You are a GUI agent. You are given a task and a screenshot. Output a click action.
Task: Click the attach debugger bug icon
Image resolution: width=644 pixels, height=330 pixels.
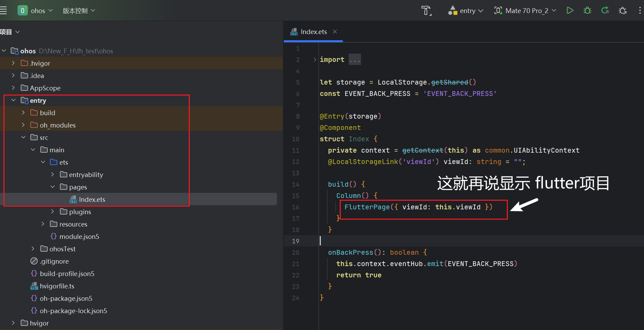pos(623,11)
